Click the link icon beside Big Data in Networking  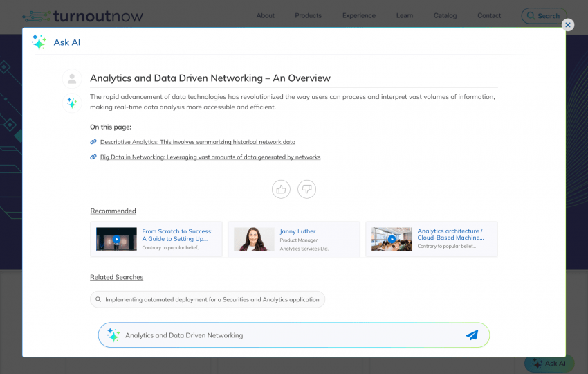point(93,157)
